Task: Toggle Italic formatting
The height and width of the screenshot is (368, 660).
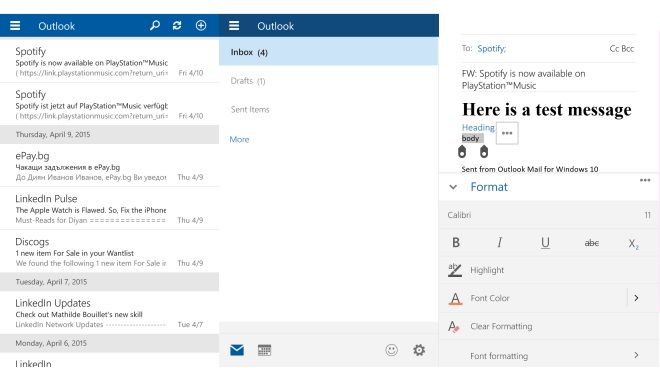Action: [500, 243]
